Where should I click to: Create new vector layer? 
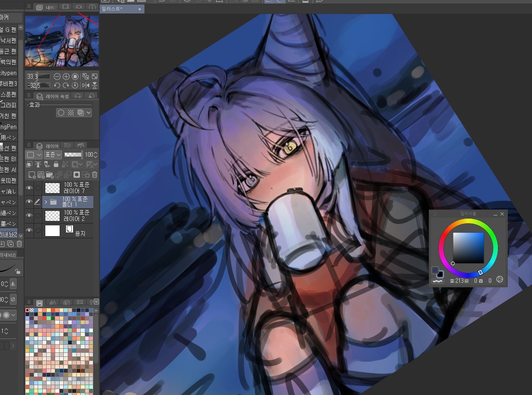click(x=41, y=175)
